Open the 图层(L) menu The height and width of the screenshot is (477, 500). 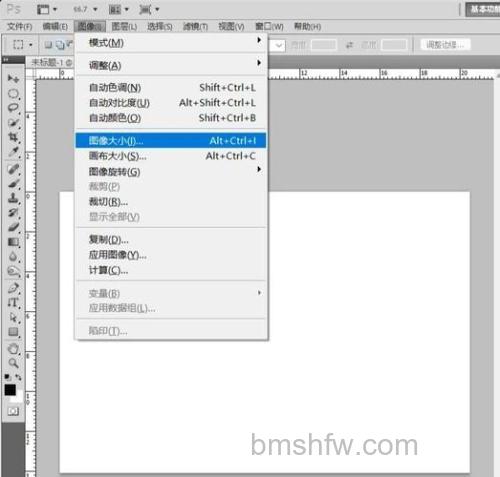124,26
